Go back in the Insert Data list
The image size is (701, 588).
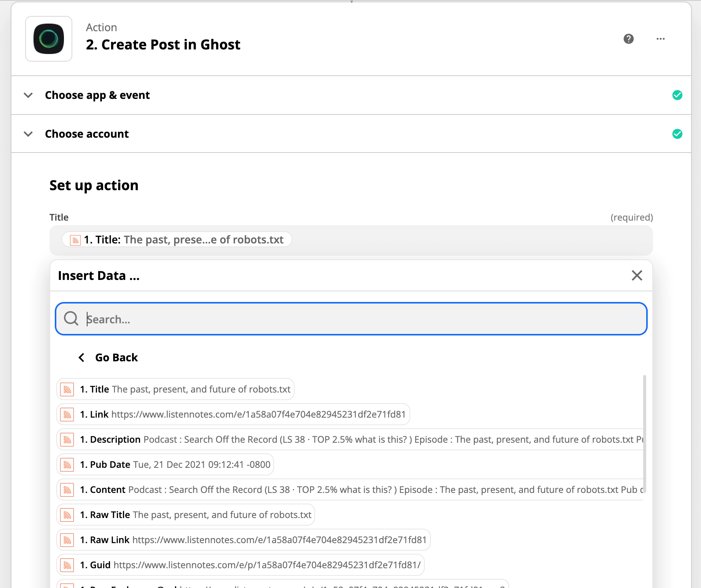coord(109,358)
